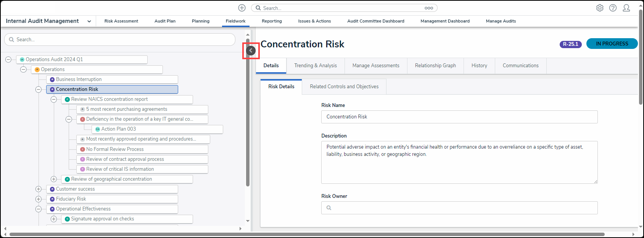644x238 pixels.
Task: Open the Related Controls and Objectives tab
Action: coord(344,87)
